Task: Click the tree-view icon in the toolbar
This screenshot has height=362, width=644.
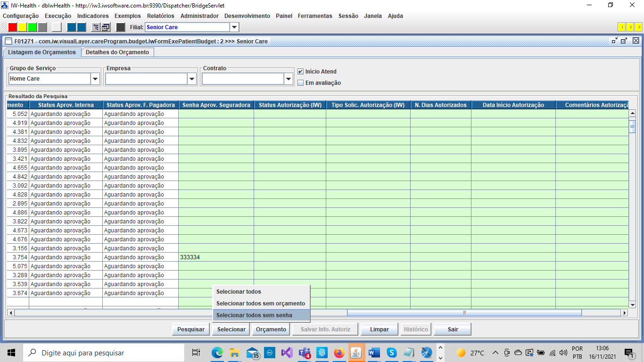Action: [96, 27]
